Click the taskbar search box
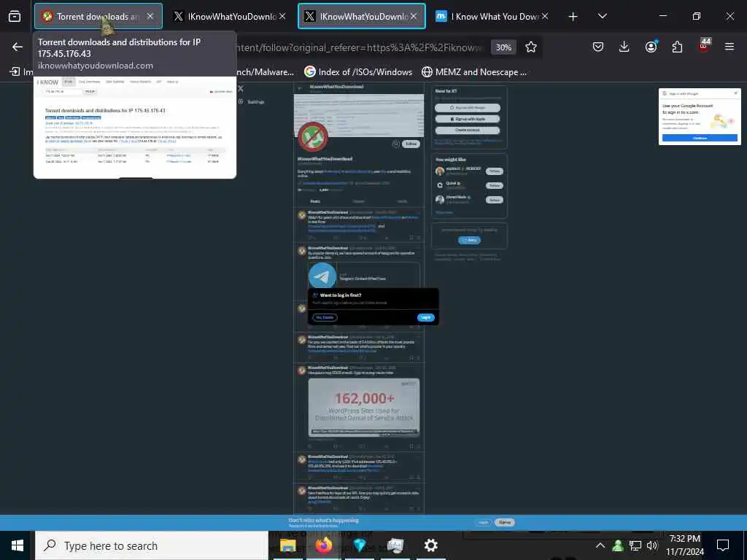Image resolution: width=747 pixels, height=560 pixels. tap(152, 545)
